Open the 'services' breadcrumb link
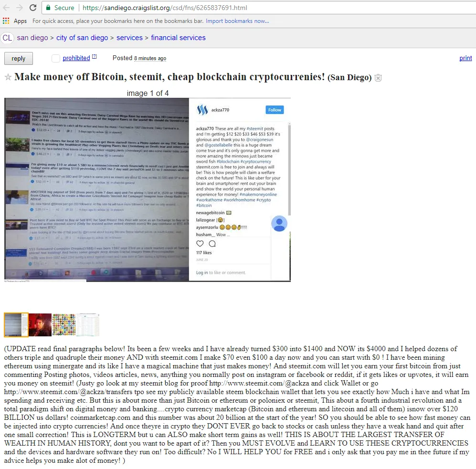Viewport: 476px width, 469px height. [x=130, y=38]
